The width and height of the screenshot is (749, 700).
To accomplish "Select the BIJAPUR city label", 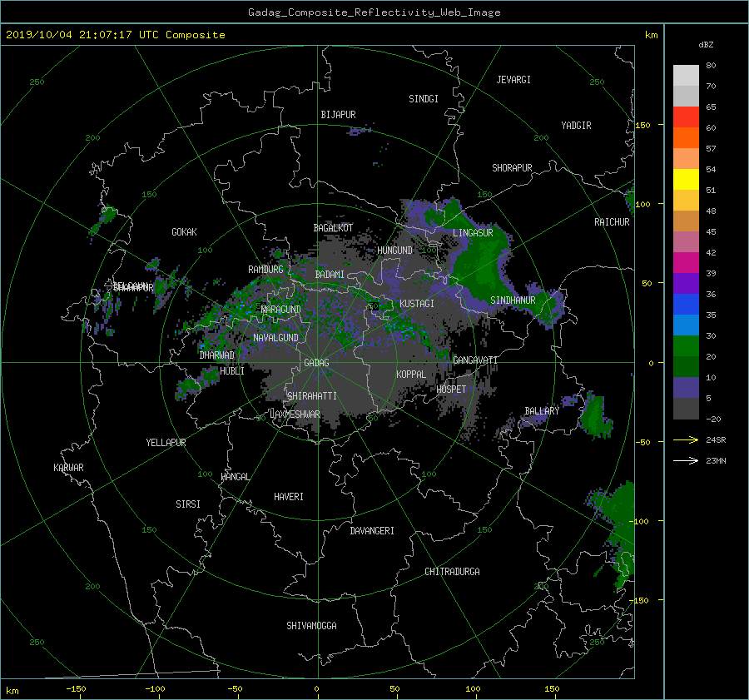I will coord(338,115).
